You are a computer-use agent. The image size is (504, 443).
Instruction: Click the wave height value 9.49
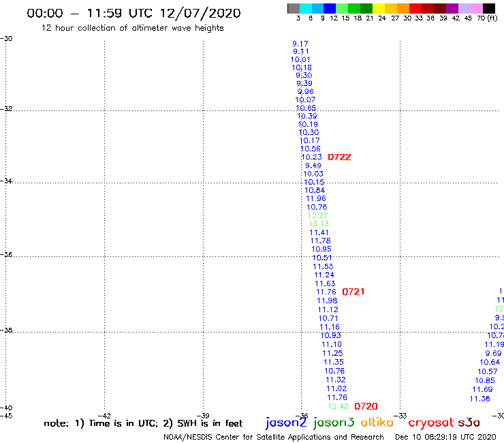point(313,166)
